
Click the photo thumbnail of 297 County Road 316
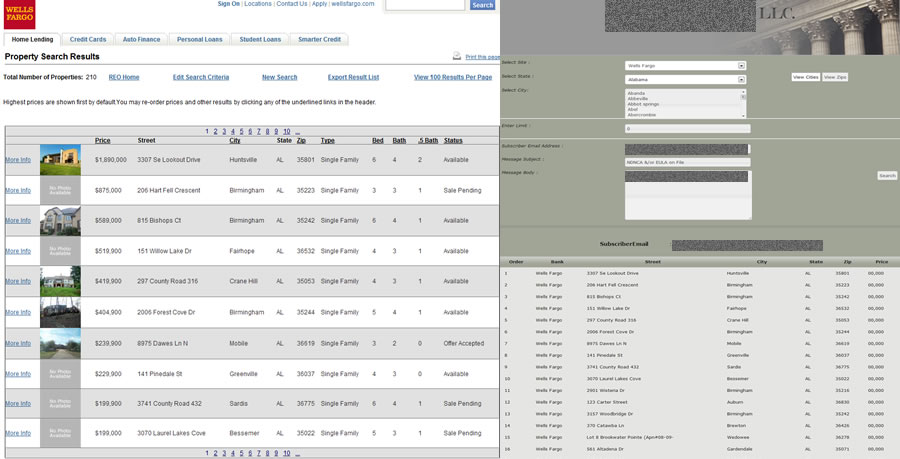pos(60,281)
